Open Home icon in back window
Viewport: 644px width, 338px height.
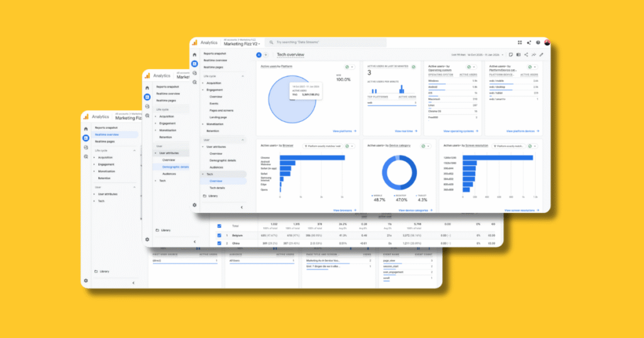[86, 129]
